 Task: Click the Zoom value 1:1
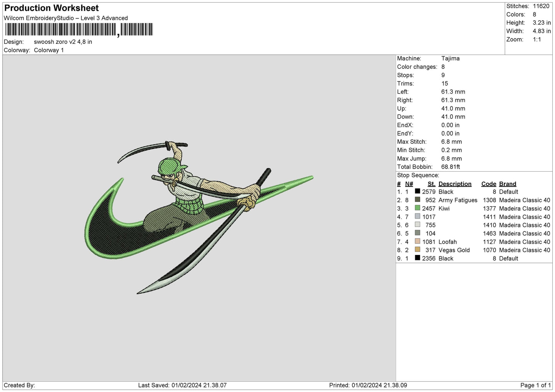(537, 40)
